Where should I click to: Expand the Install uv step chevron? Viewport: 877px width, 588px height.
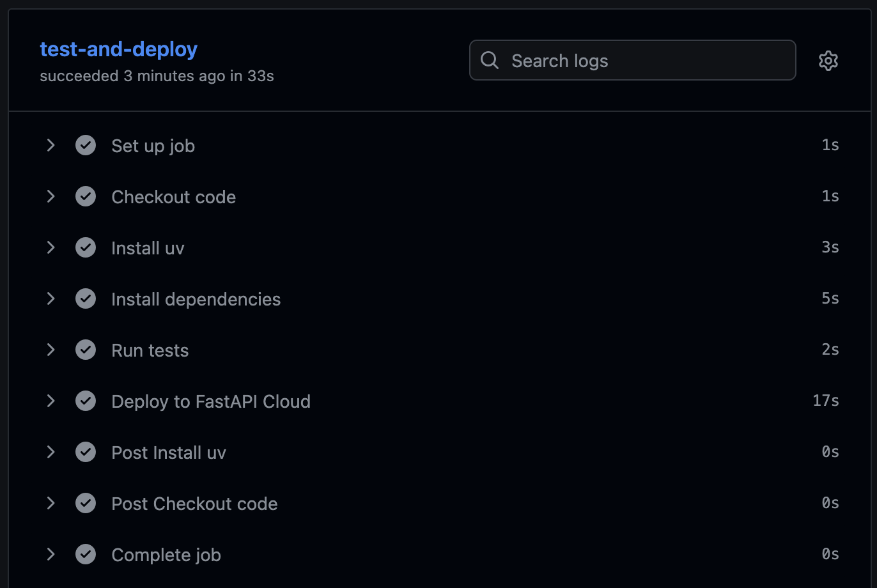(x=50, y=247)
